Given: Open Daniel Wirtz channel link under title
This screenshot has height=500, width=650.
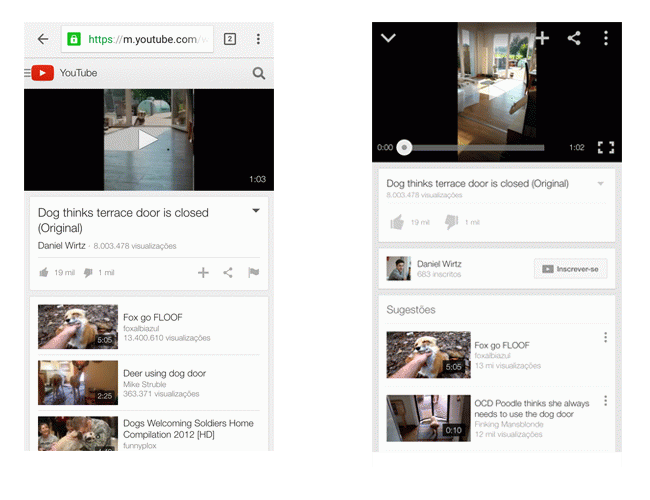Looking at the screenshot, I should click(62, 245).
